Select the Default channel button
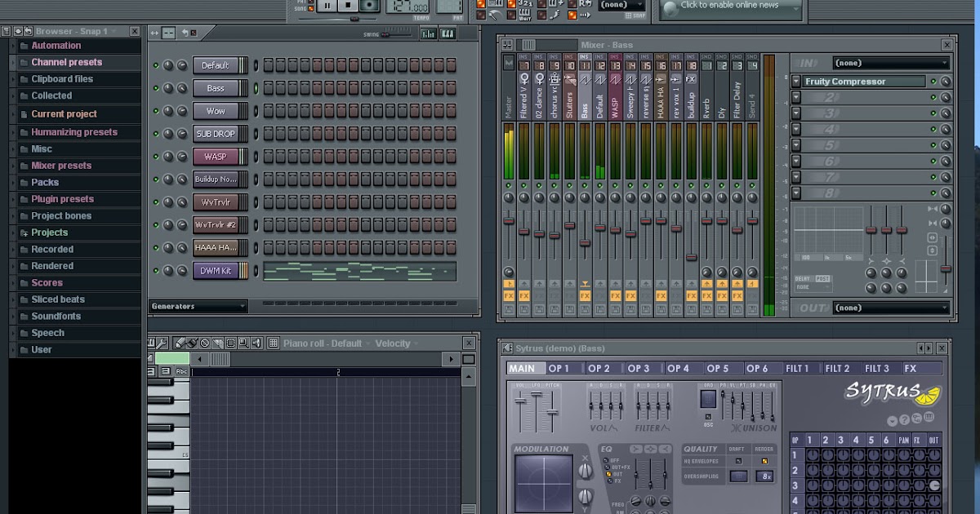The width and height of the screenshot is (980, 514). coord(216,65)
